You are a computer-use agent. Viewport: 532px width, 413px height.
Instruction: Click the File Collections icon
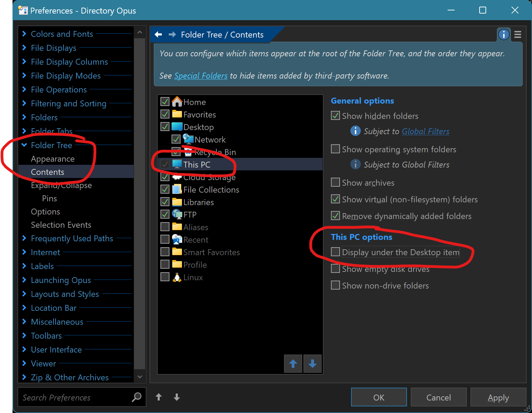pos(177,189)
